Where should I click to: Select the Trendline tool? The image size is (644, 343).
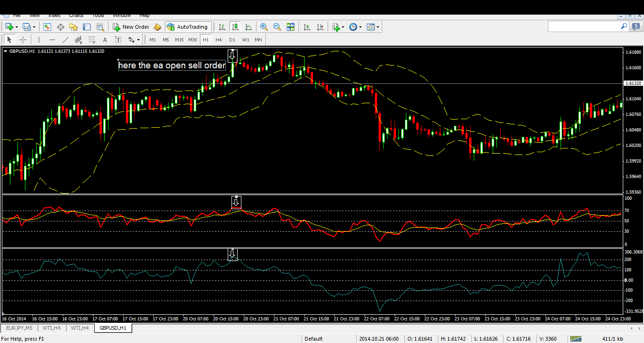pos(65,40)
